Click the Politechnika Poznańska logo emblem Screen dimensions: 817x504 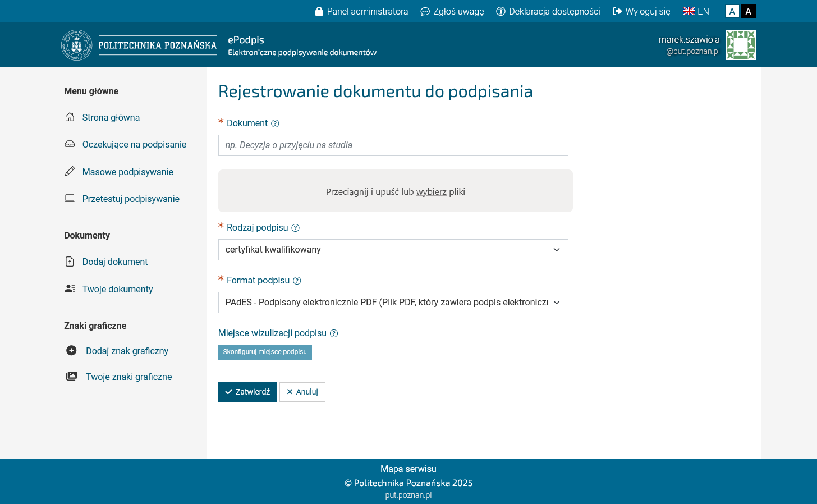pyautogui.click(x=76, y=45)
